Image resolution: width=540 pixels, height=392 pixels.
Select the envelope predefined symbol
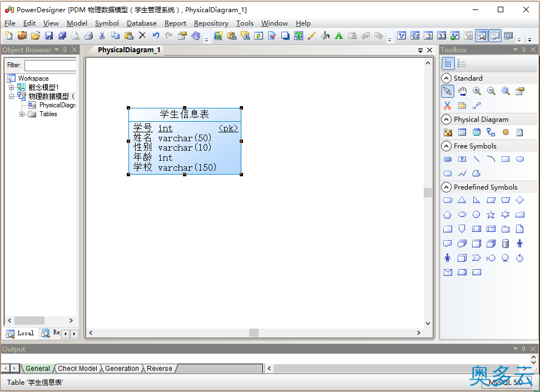coord(448,272)
